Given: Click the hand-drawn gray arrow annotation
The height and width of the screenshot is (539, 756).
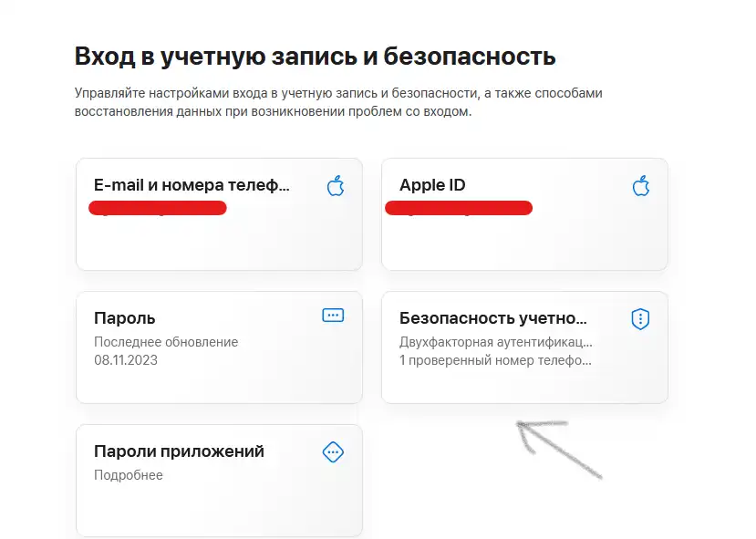Looking at the screenshot, I should (x=559, y=450).
